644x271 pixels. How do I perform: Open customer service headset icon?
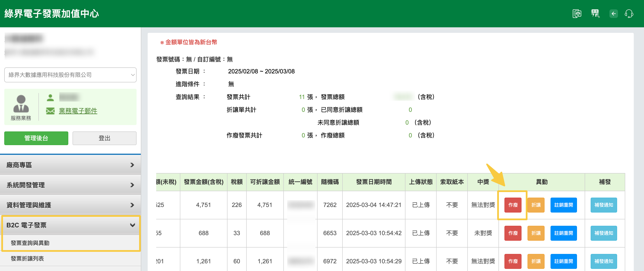tap(629, 13)
